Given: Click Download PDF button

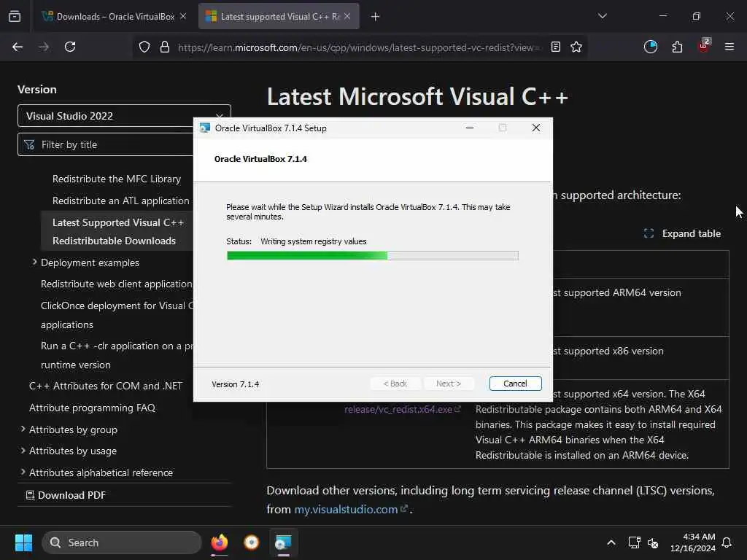Looking at the screenshot, I should coord(66,495).
